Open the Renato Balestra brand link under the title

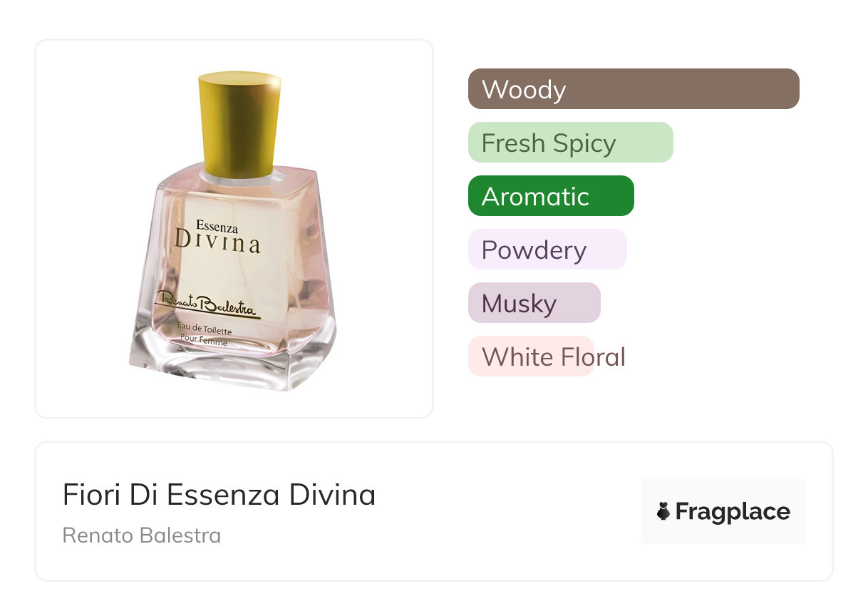pyautogui.click(x=141, y=535)
